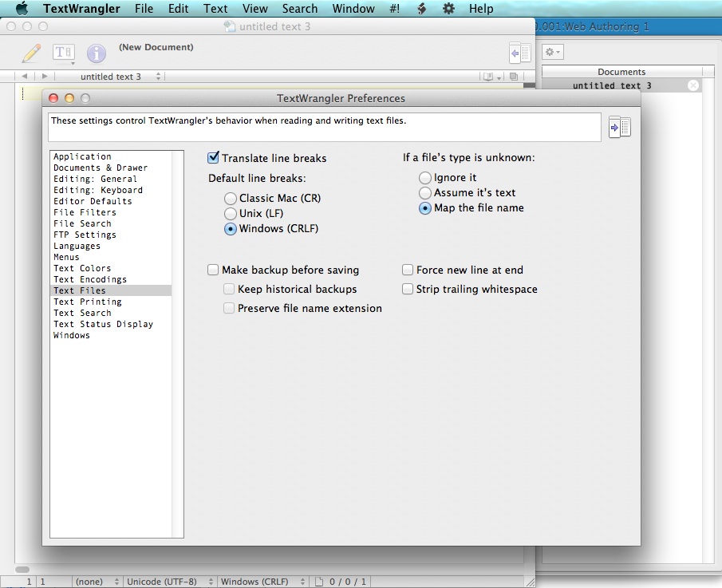Image resolution: width=722 pixels, height=588 pixels.
Task: Select Text Status Display preferences pane
Action: click(111, 324)
